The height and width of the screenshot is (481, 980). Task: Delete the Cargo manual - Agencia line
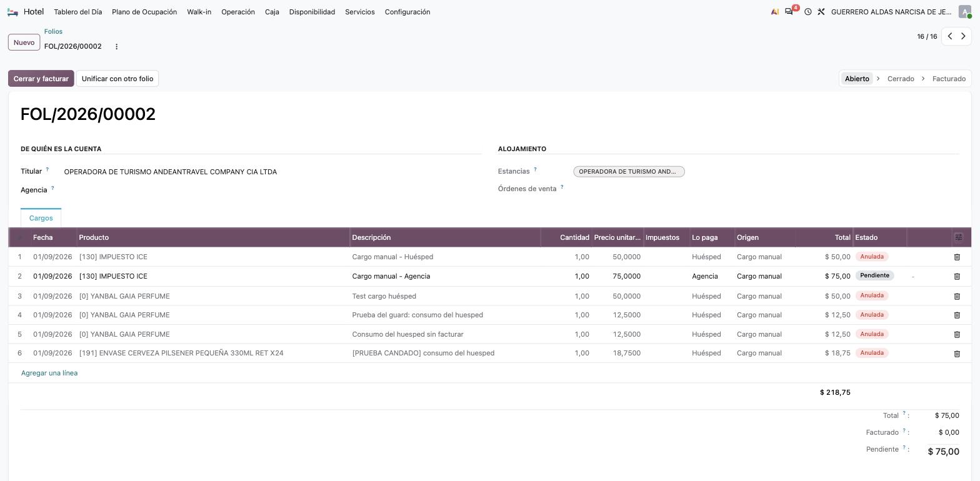(957, 276)
